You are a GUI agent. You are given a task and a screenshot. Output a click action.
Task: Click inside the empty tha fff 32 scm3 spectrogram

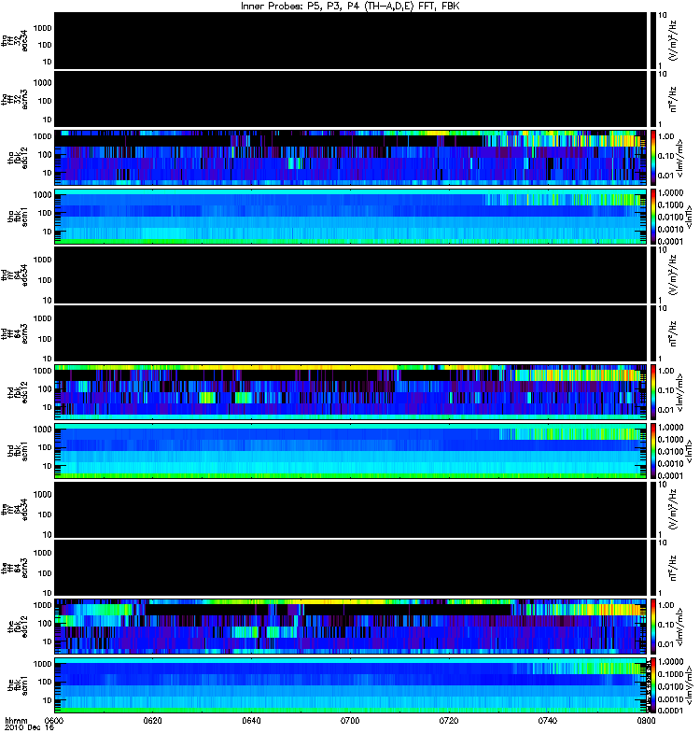[350, 99]
